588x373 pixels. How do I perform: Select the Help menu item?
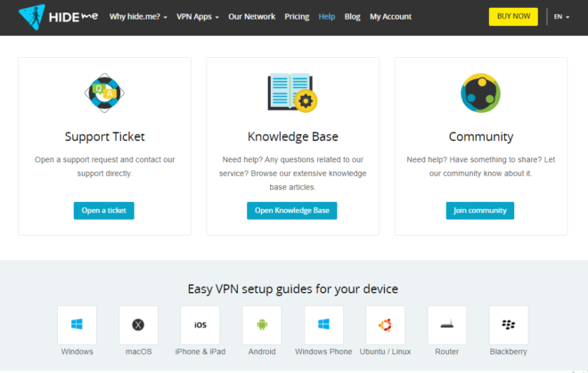[x=327, y=17]
